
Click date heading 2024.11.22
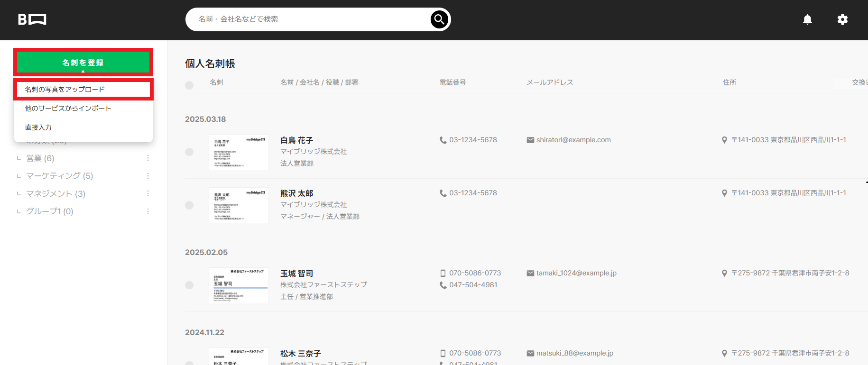click(x=204, y=332)
